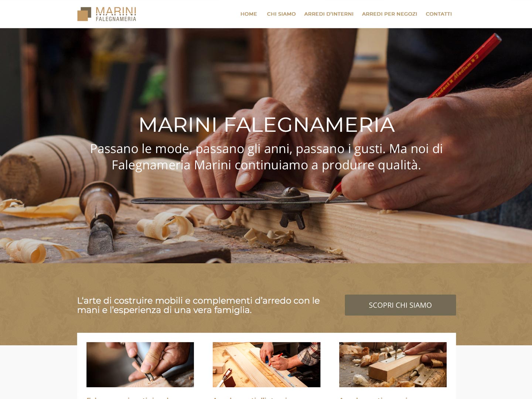
Task: Go to the CHI SIAMO page
Action: click(281, 14)
